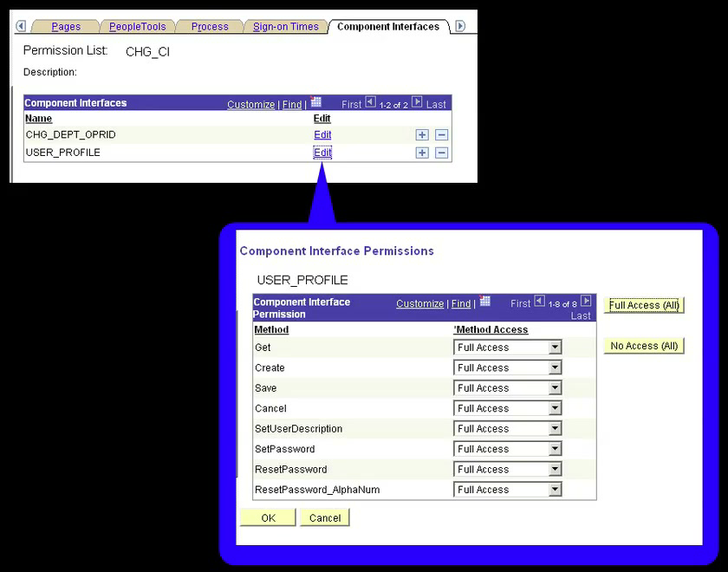Click the CHG_CI permission list value
The image size is (728, 572).
pos(147,51)
